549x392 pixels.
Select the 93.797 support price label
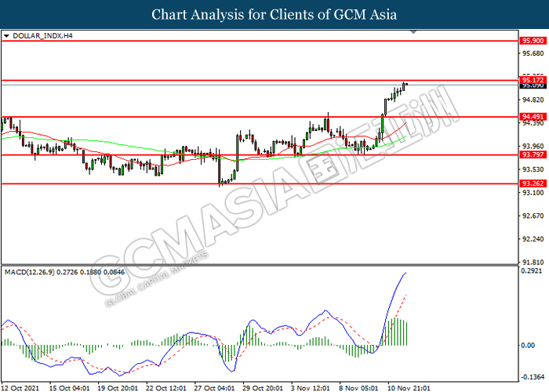[x=533, y=154]
